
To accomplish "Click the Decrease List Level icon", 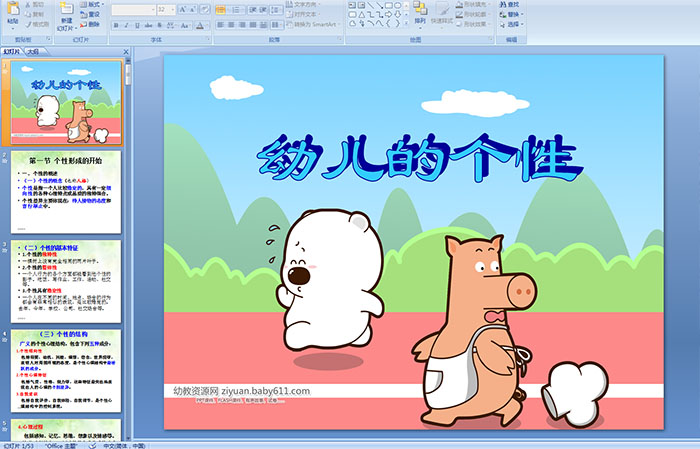I will pos(253,10).
